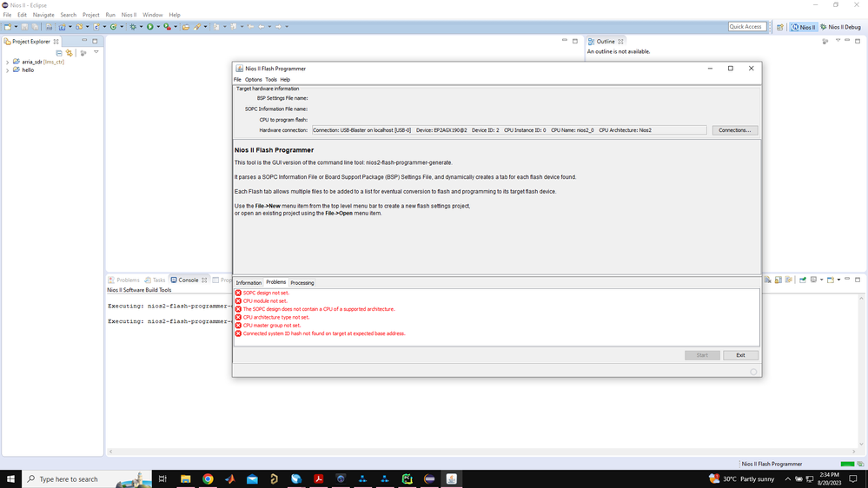Click the Connections... button
868x488 pixels.
(734, 130)
